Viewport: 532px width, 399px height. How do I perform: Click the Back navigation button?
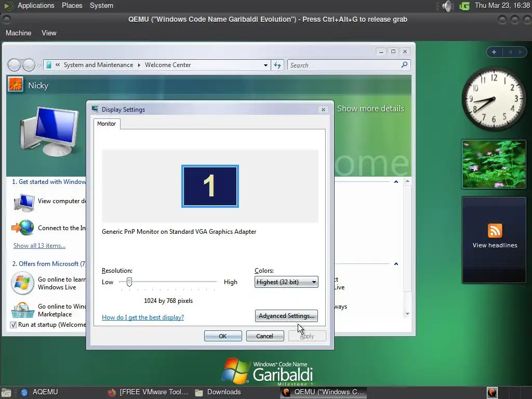coord(14,65)
